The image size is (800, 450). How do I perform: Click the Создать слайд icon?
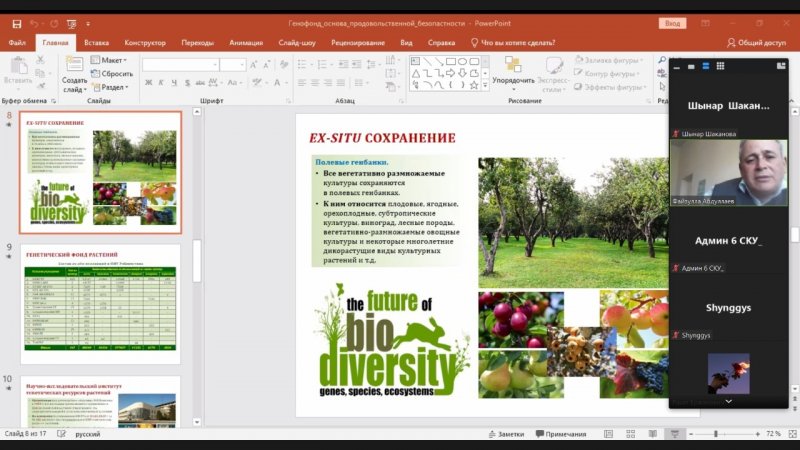click(x=74, y=64)
